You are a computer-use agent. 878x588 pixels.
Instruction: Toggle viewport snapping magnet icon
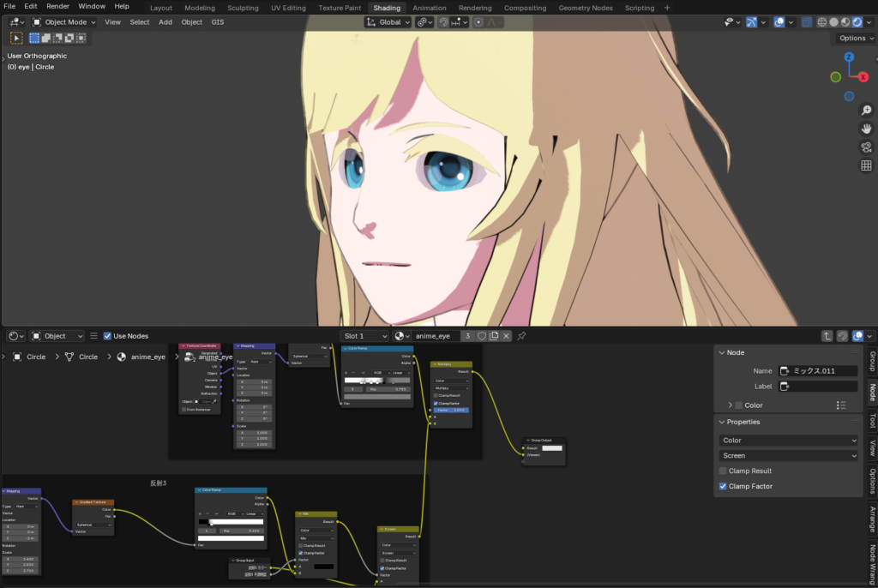click(x=443, y=22)
